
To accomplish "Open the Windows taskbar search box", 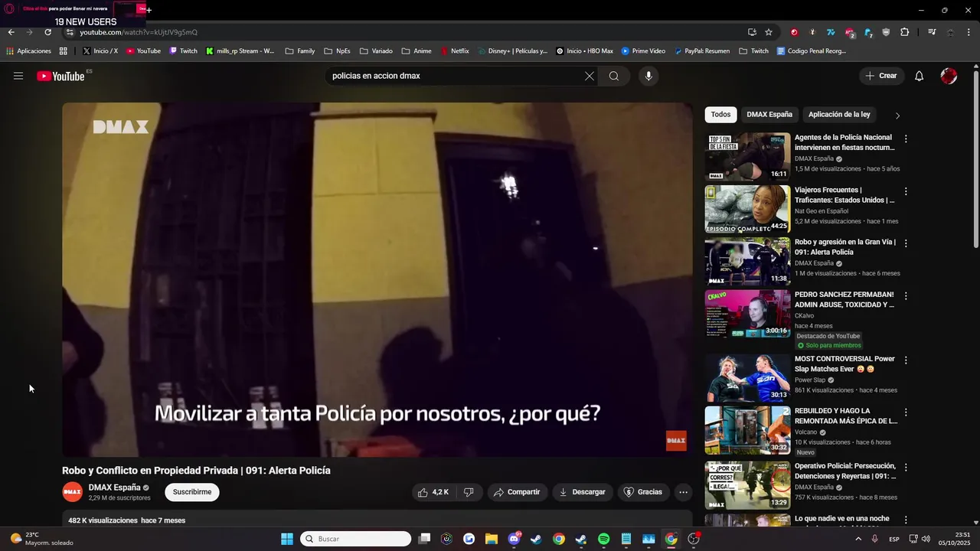I will [355, 539].
